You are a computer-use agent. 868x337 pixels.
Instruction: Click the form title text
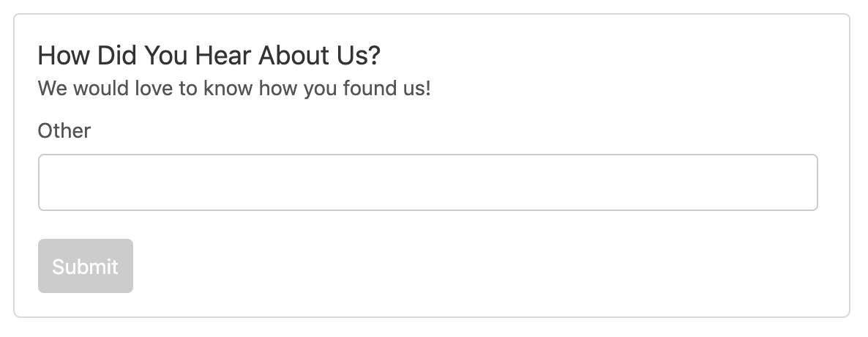coord(209,56)
